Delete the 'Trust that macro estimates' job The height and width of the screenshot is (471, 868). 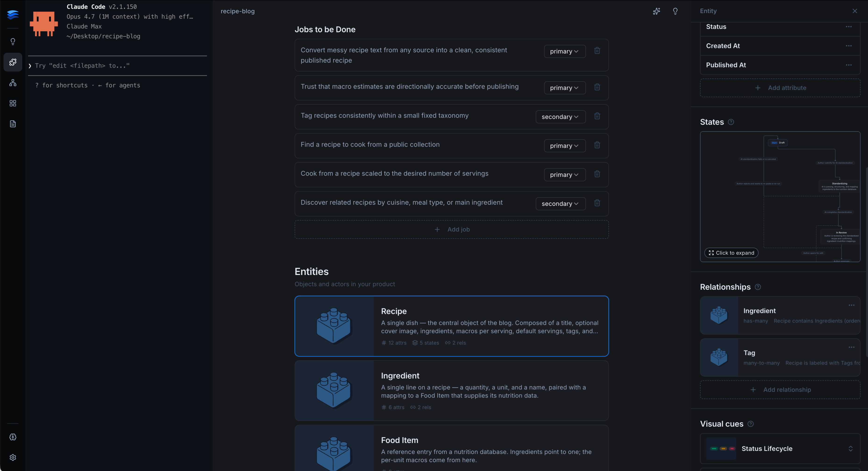point(597,87)
